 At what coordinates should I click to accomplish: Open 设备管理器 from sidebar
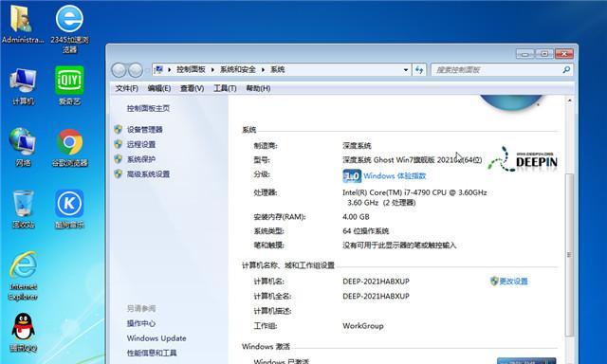pyautogui.click(x=145, y=130)
